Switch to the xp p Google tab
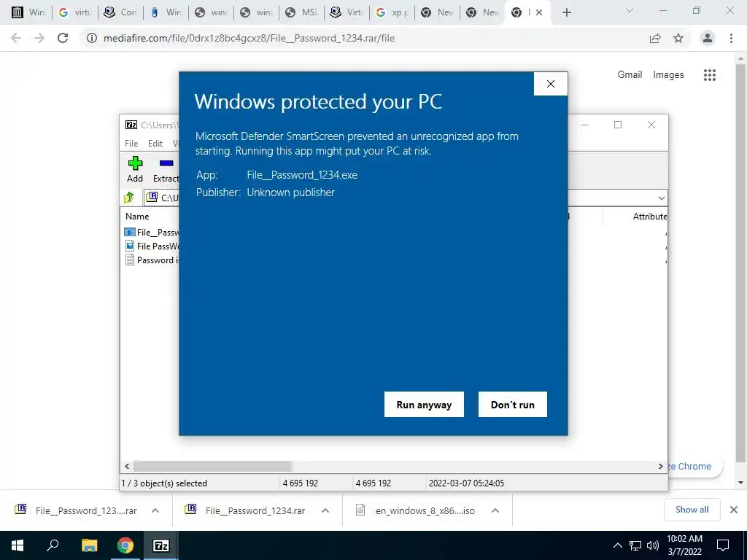 392,12
